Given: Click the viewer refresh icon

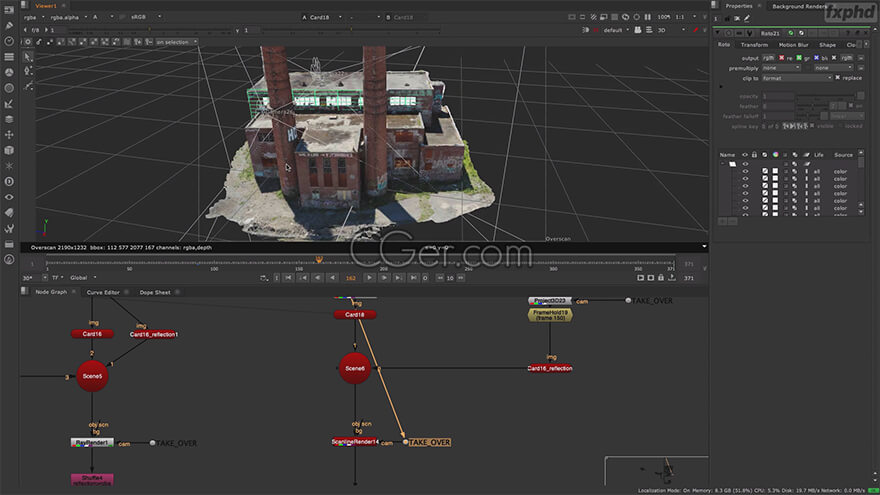Looking at the screenshot, I should [x=625, y=17].
